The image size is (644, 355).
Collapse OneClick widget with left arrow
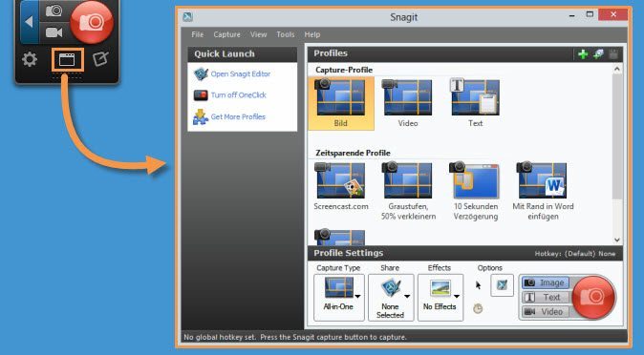pyautogui.click(x=29, y=22)
